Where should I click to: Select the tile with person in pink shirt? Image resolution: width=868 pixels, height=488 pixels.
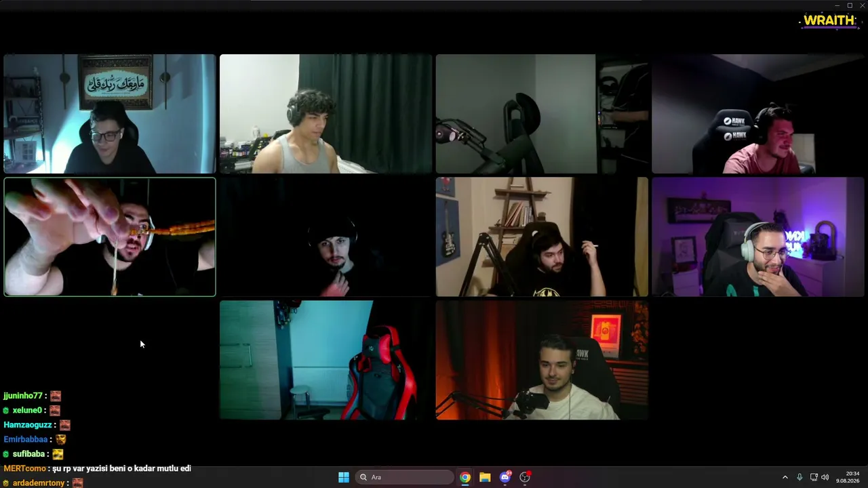click(x=758, y=114)
